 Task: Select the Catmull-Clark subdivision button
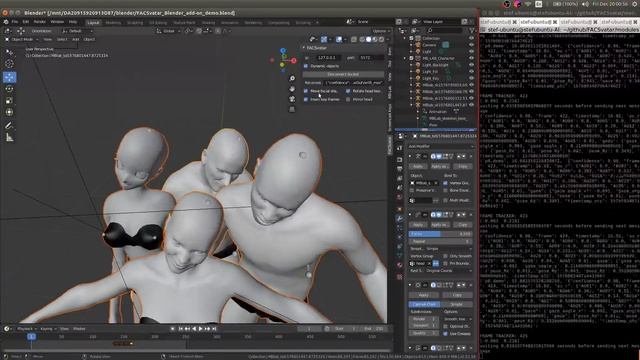(x=424, y=304)
